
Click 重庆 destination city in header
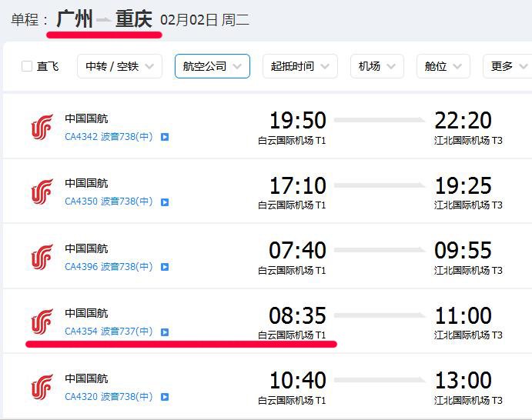(x=134, y=19)
